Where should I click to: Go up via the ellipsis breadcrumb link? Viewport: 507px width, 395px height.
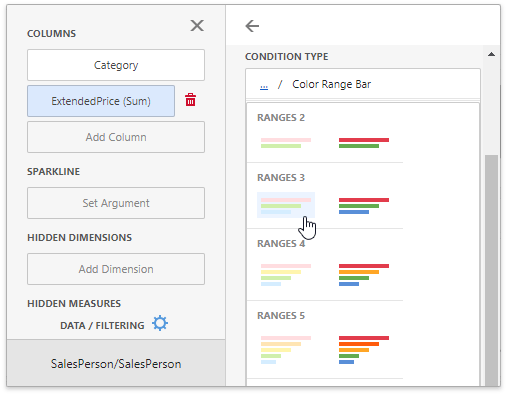click(x=264, y=86)
